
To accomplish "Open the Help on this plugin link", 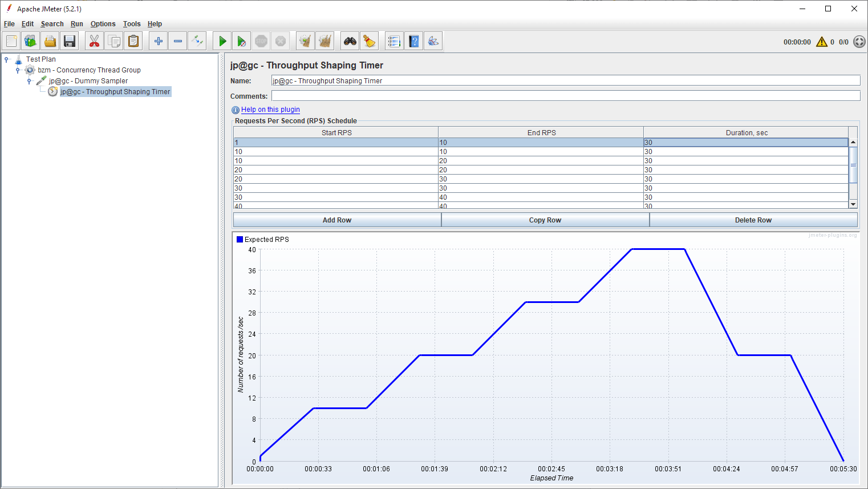I will [270, 110].
